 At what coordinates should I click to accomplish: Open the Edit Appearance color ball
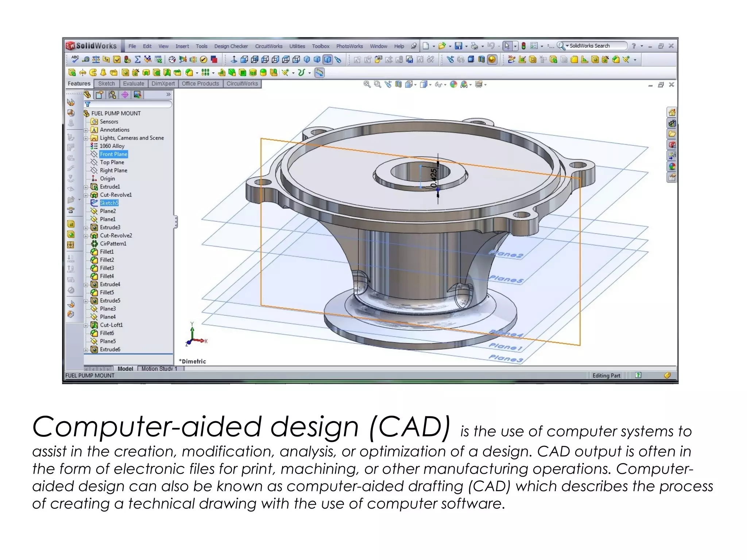click(x=453, y=85)
